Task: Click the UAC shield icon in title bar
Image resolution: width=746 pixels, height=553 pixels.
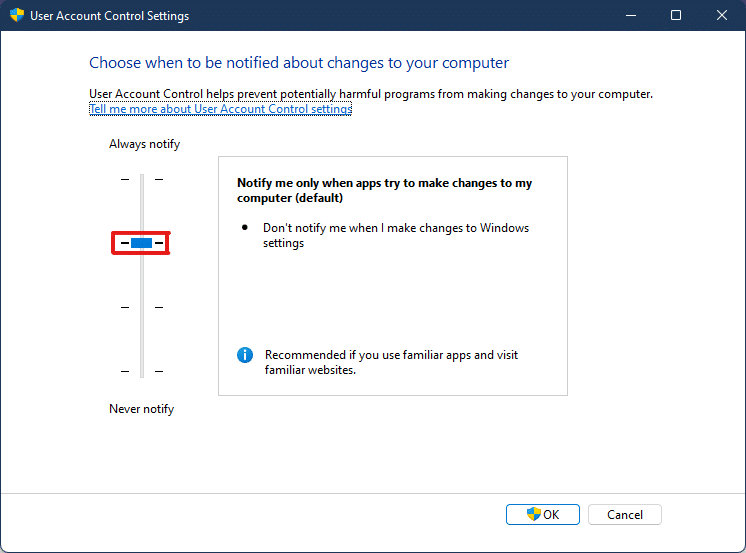Action: click(17, 15)
